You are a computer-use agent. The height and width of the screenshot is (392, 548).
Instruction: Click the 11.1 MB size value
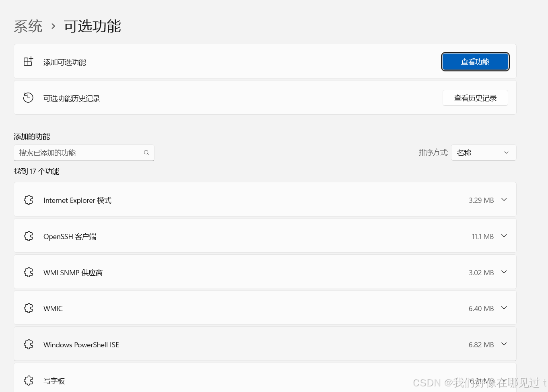483,236
